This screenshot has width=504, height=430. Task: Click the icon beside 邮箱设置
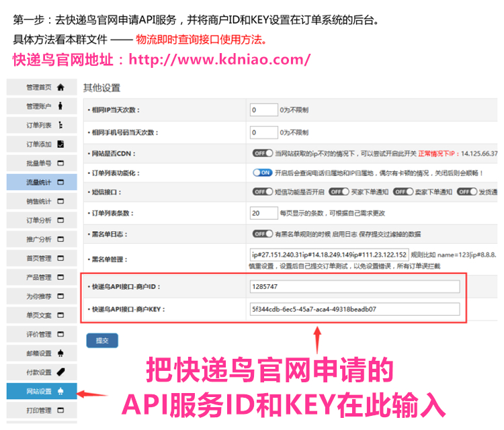point(60,353)
